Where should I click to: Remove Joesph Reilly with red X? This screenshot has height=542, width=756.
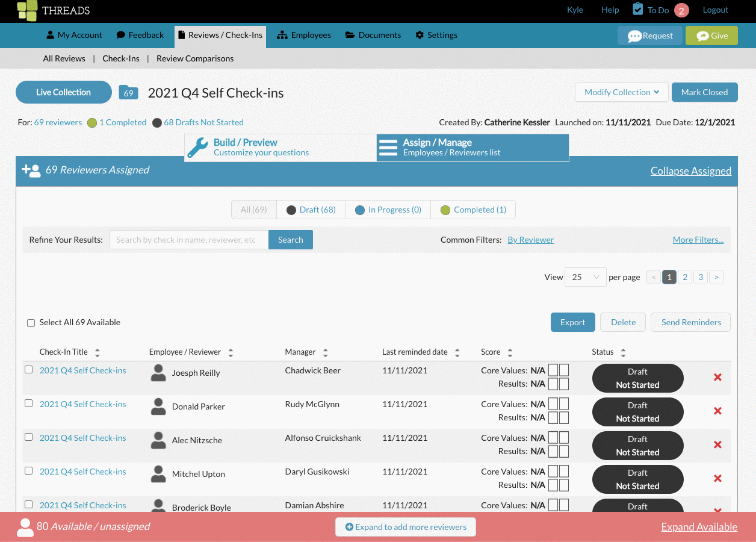pos(717,377)
